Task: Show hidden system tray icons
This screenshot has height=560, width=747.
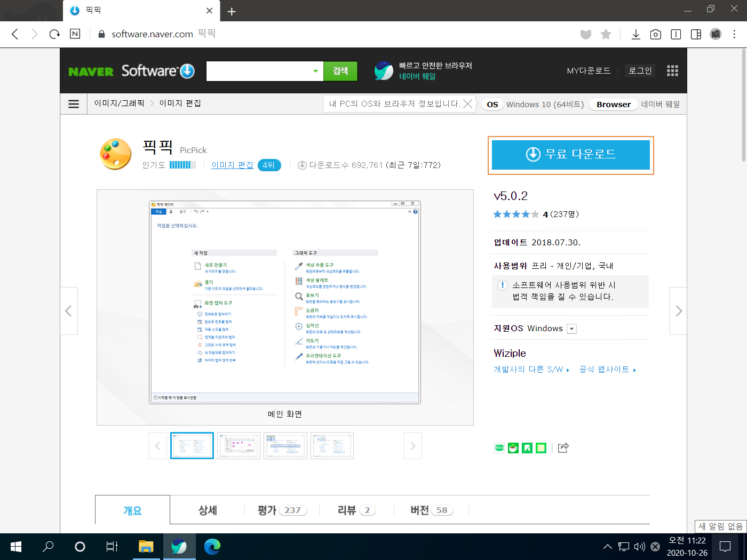Action: [607, 547]
